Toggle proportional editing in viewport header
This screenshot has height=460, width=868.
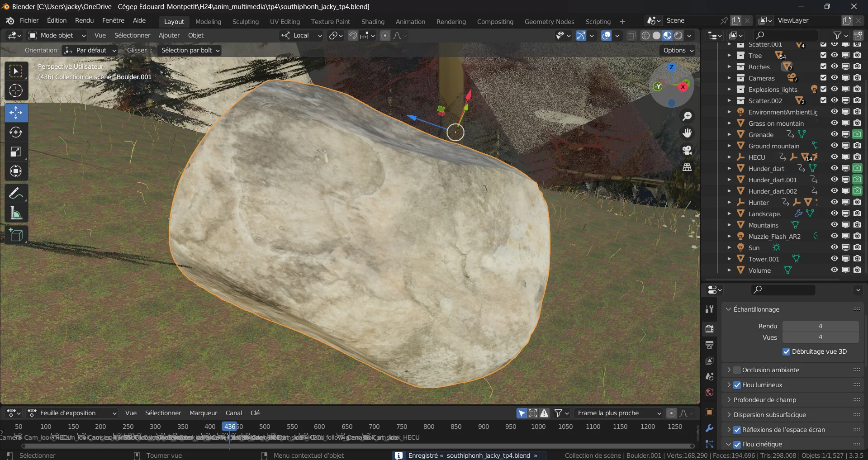point(385,35)
